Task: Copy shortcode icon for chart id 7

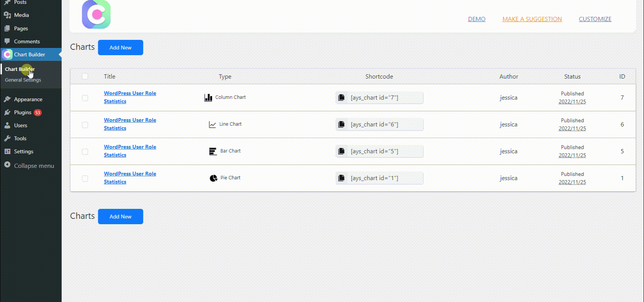Action: click(x=341, y=97)
